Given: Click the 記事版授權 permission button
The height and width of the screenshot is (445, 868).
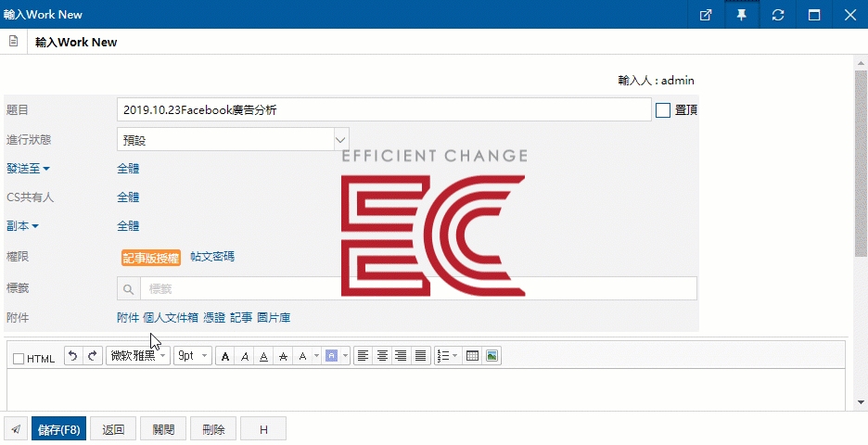Looking at the screenshot, I should [x=151, y=258].
